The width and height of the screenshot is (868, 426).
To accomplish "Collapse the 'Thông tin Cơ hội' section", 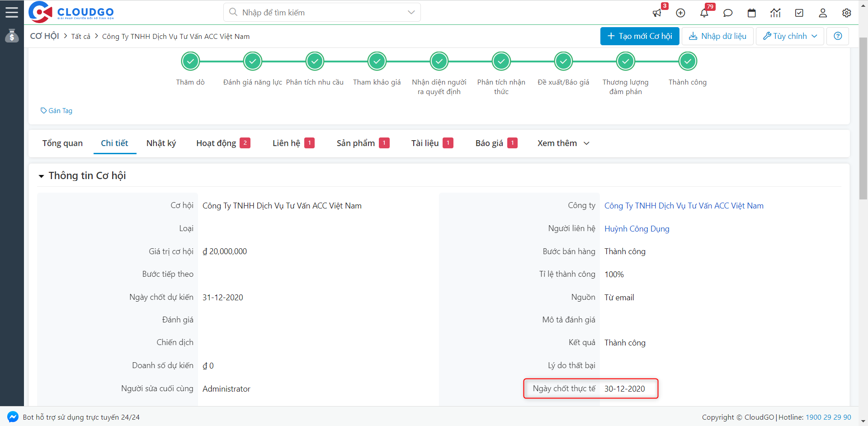I will point(42,176).
